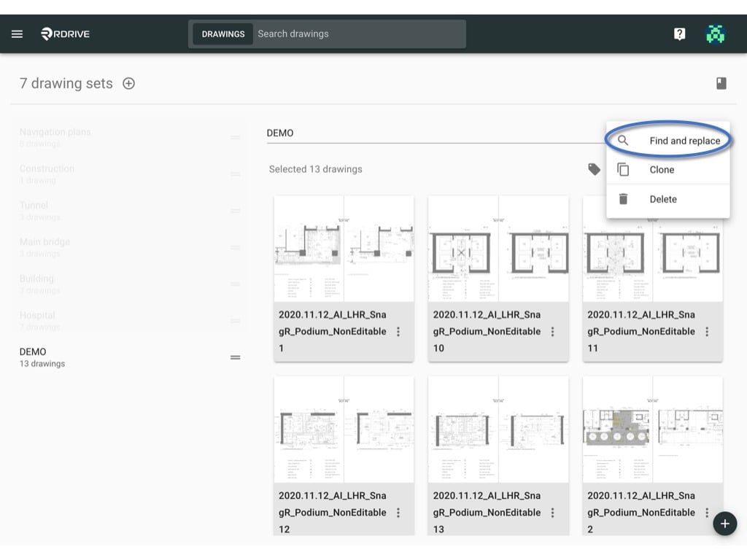Image resolution: width=747 pixels, height=560 pixels.
Task: Open options menu for drawing 2
Action: point(707,513)
